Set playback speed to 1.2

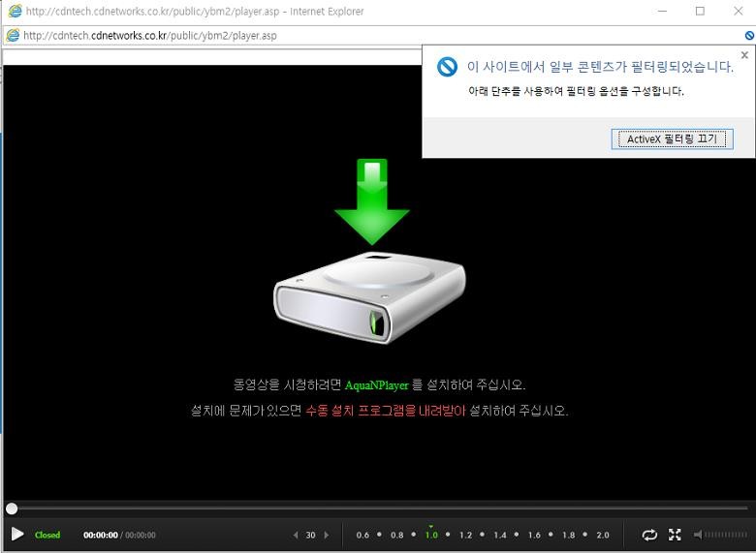point(465,536)
